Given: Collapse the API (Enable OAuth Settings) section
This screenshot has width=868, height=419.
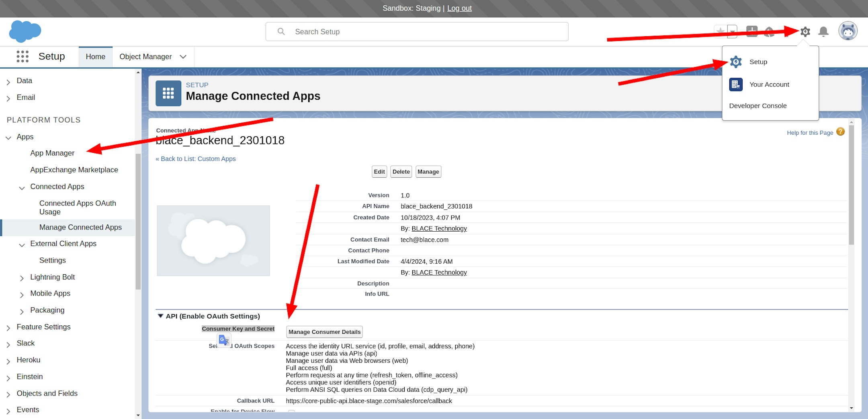Looking at the screenshot, I should pos(161,316).
